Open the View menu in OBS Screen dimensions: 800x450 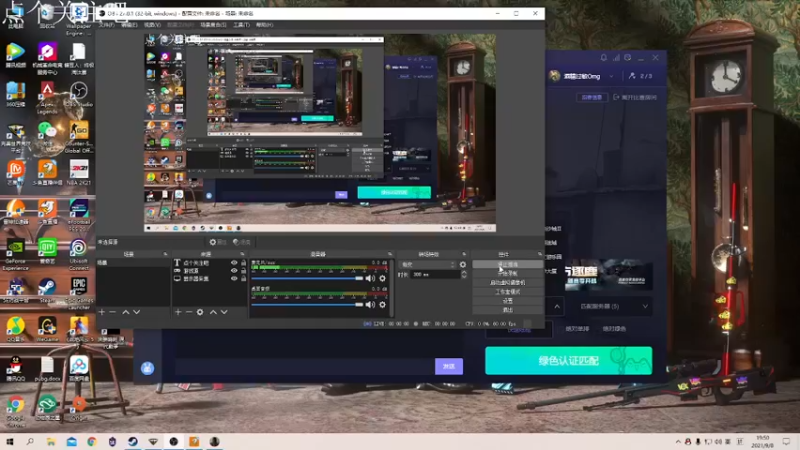[152, 24]
